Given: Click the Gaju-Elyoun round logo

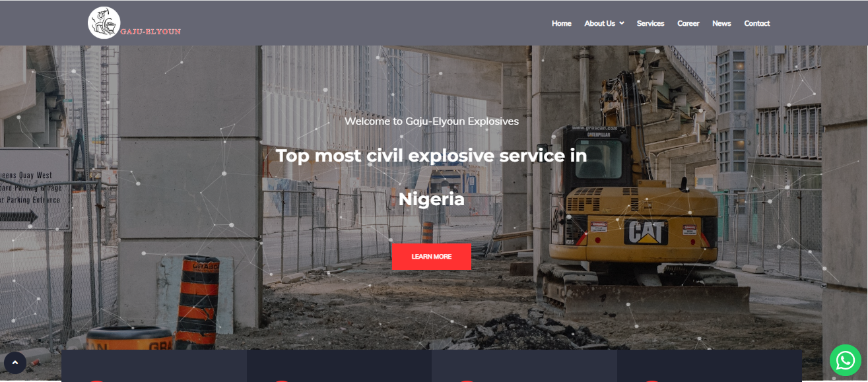Looking at the screenshot, I should 104,23.
